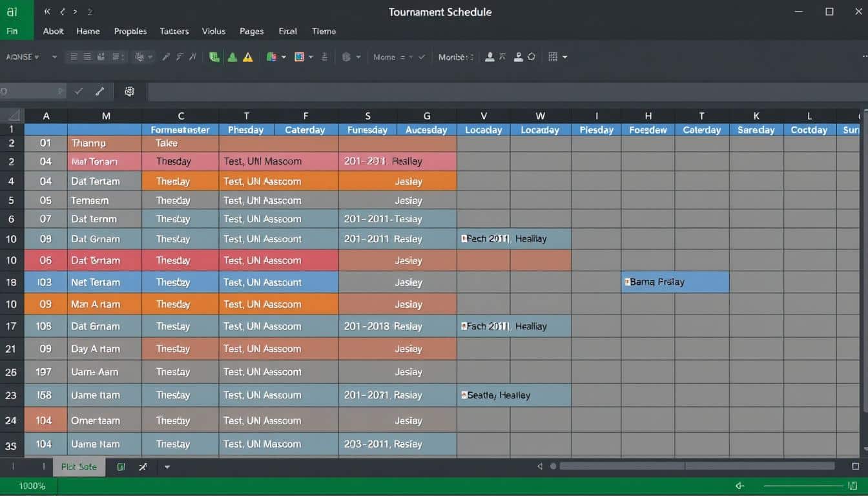Click into the formula bar input
The image size is (868, 496).
tap(508, 92)
